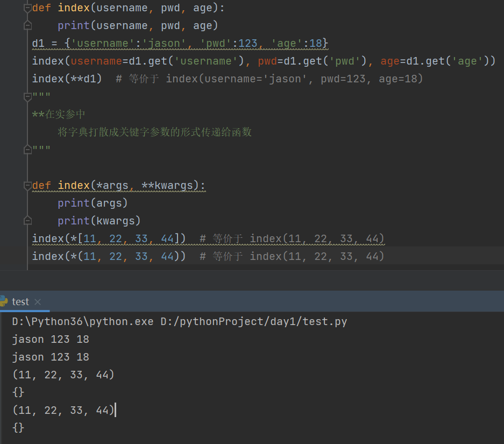Click the index(*(11, 22, 33, 44)) line
Screen dimensions: 504x444
(208, 256)
